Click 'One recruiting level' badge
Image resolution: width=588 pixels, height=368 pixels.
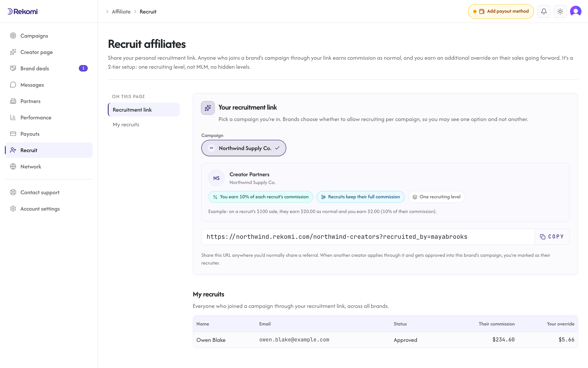tap(436, 197)
